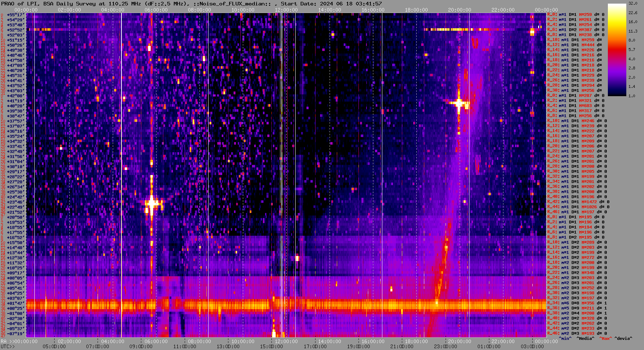Select the '32.0' color scale value
Screen dimensions: 644x350
pyautogui.click(x=632, y=3)
